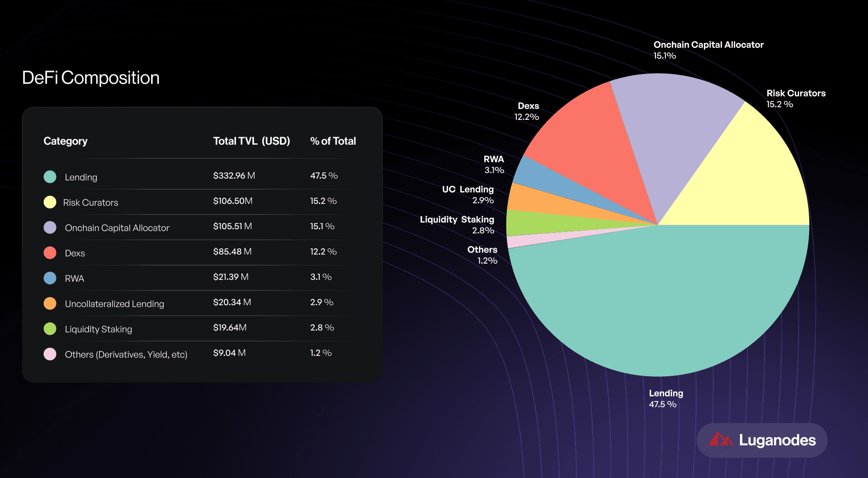Click the teal Lending legend dot
The height and width of the screenshot is (478, 868).
(x=50, y=177)
